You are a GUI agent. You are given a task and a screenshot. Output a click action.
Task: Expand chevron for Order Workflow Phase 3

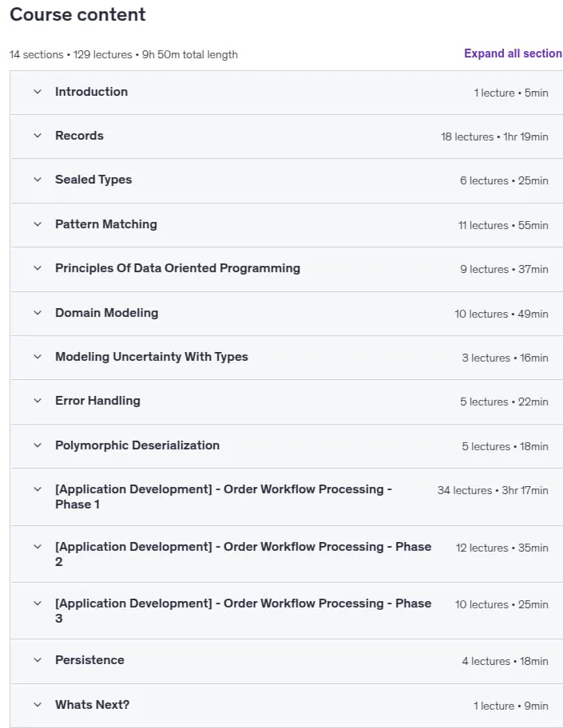[38, 603]
